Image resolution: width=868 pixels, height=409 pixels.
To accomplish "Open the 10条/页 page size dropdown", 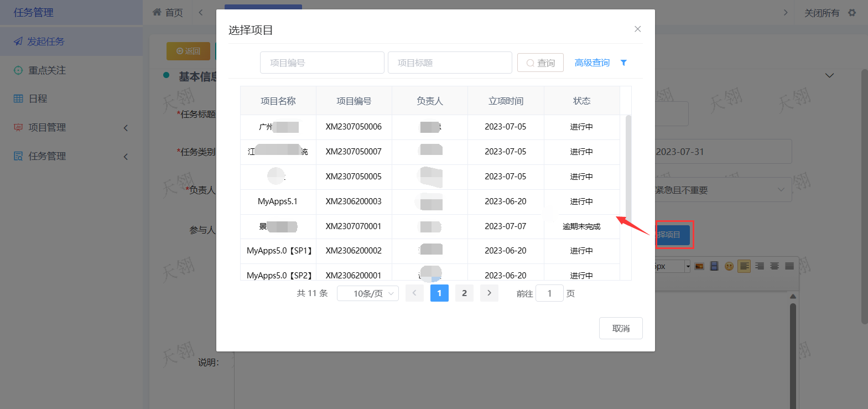I will [x=368, y=293].
